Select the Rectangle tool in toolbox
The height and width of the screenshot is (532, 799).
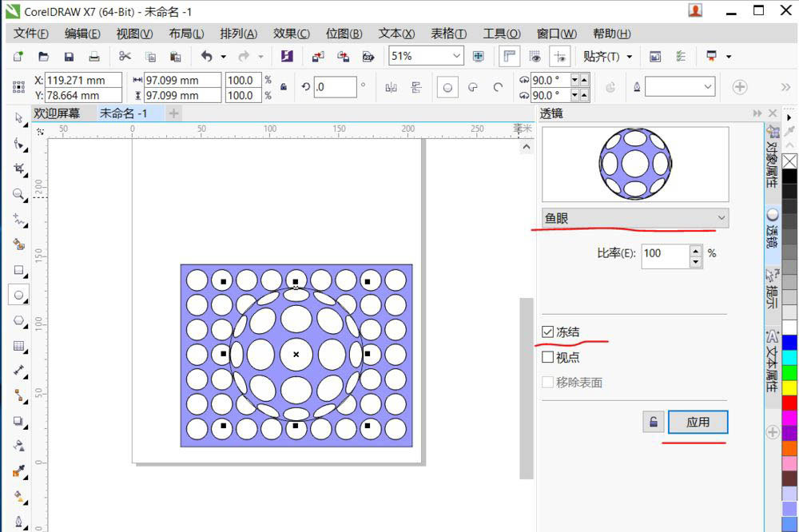tap(18, 270)
